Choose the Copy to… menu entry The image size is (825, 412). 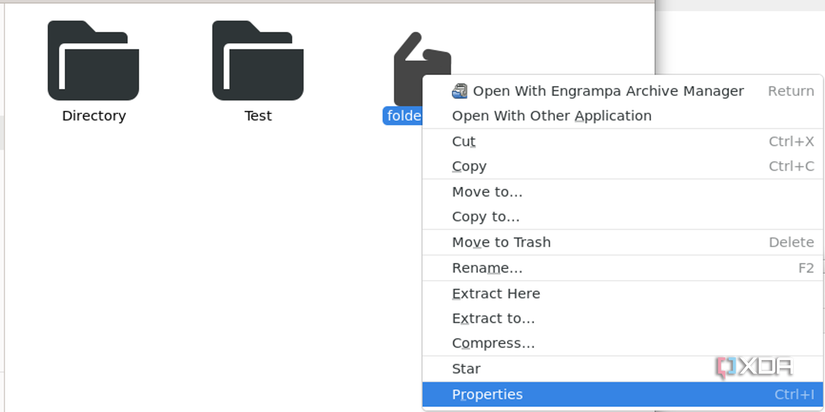[486, 216]
